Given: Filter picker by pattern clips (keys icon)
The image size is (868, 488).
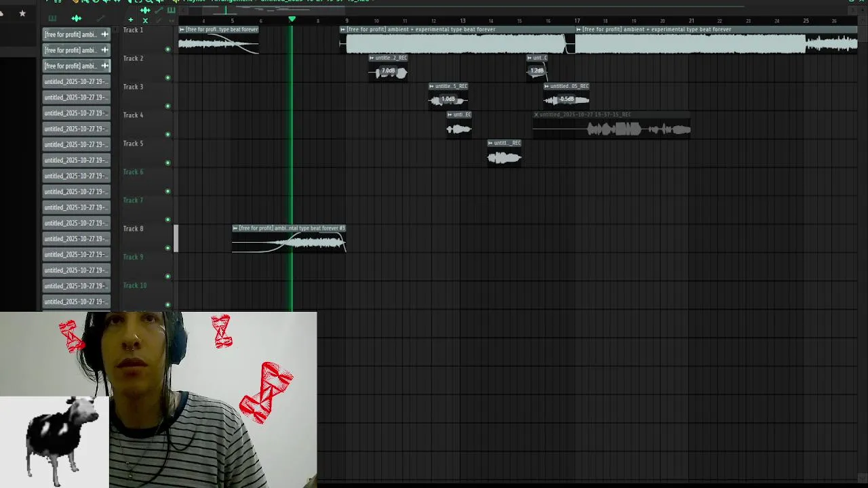Looking at the screenshot, I should coord(52,18).
